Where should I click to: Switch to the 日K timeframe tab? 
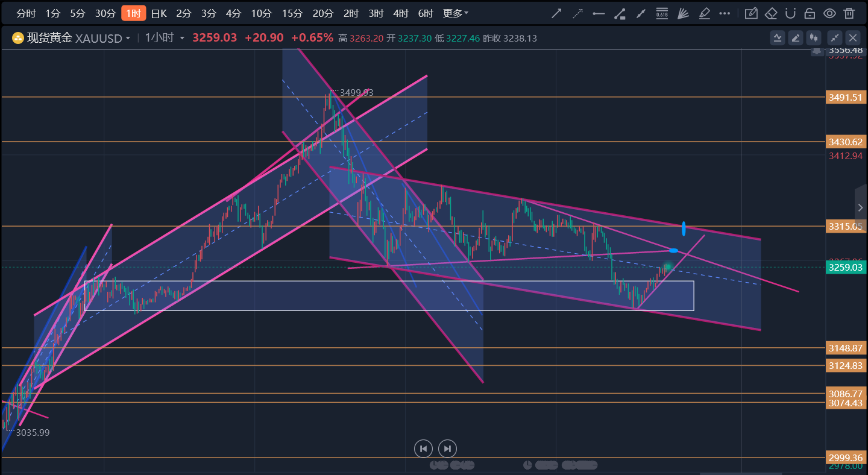[x=159, y=13]
